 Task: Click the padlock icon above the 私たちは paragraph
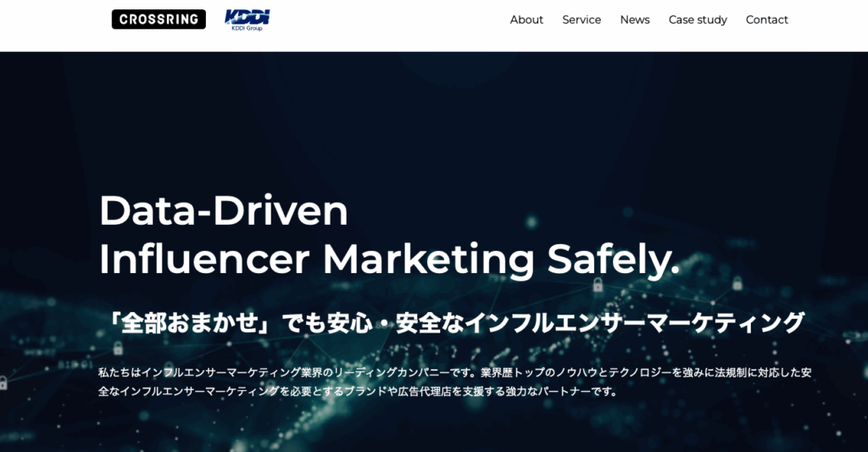118,348
